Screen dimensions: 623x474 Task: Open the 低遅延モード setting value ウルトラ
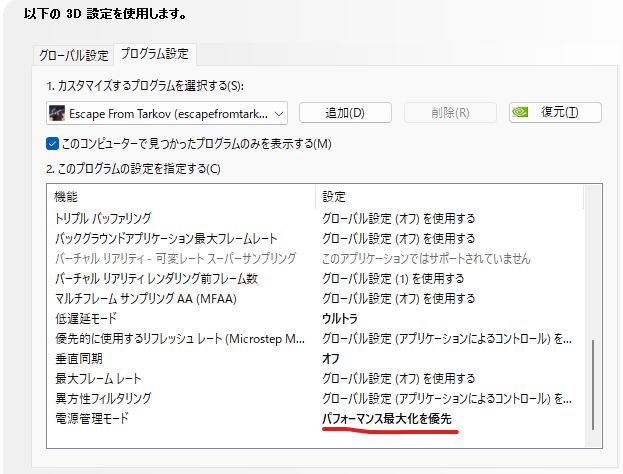point(342,318)
